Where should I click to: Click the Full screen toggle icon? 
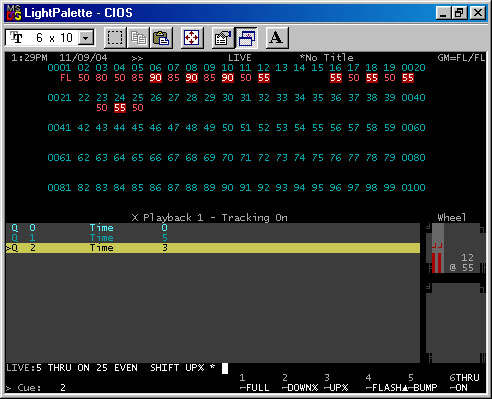click(x=192, y=38)
